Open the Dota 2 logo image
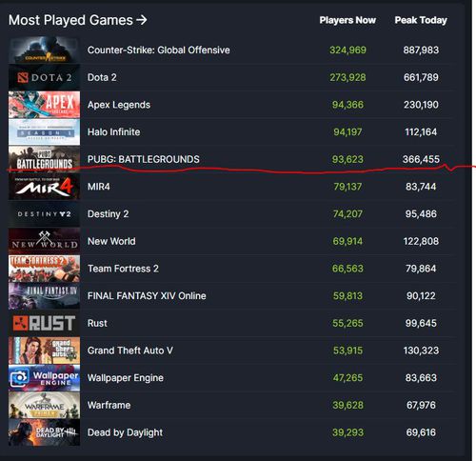The image size is (476, 461). tap(44, 77)
